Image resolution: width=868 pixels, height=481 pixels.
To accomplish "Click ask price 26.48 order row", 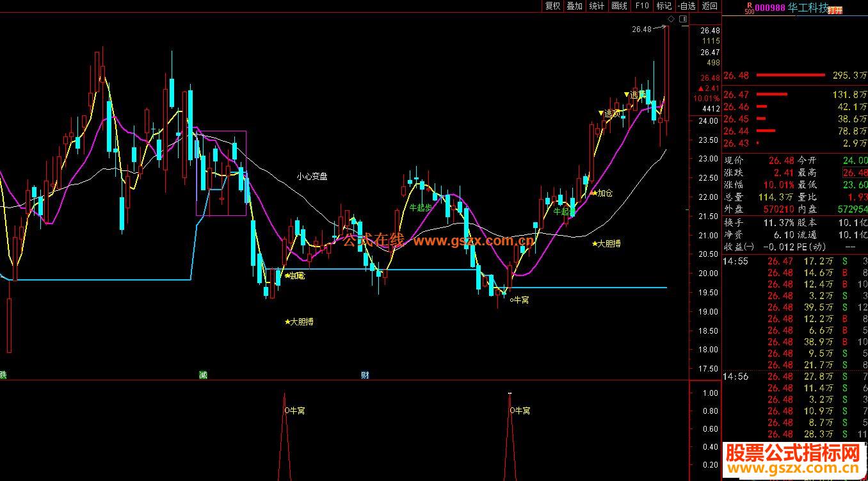I will click(794, 76).
